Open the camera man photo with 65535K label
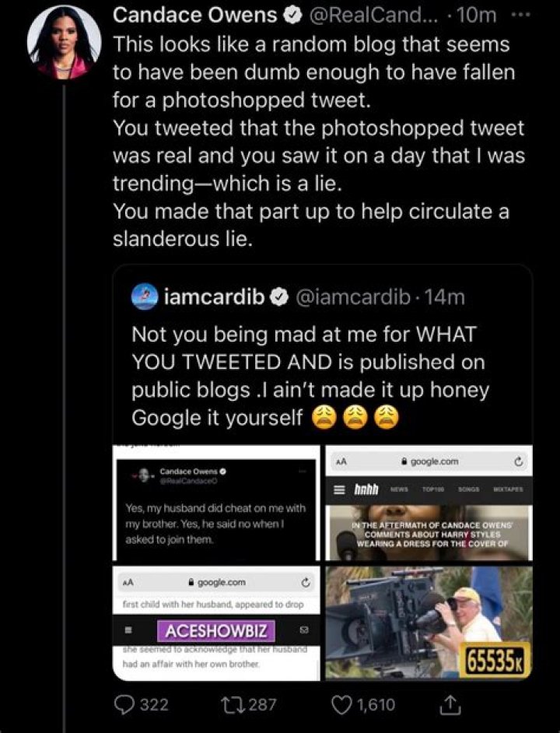This screenshot has width=560, height=733. [x=432, y=623]
